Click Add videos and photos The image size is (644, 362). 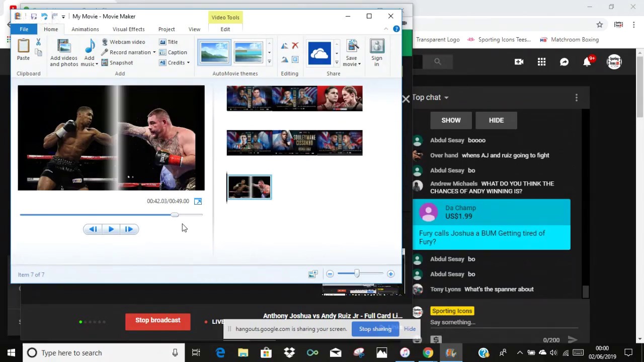pos(64,53)
